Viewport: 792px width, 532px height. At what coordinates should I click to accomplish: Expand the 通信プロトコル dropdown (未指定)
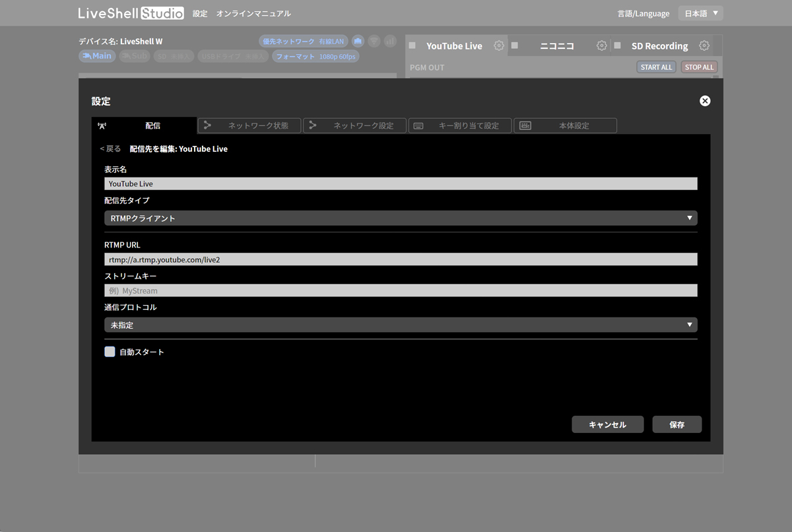click(401, 325)
